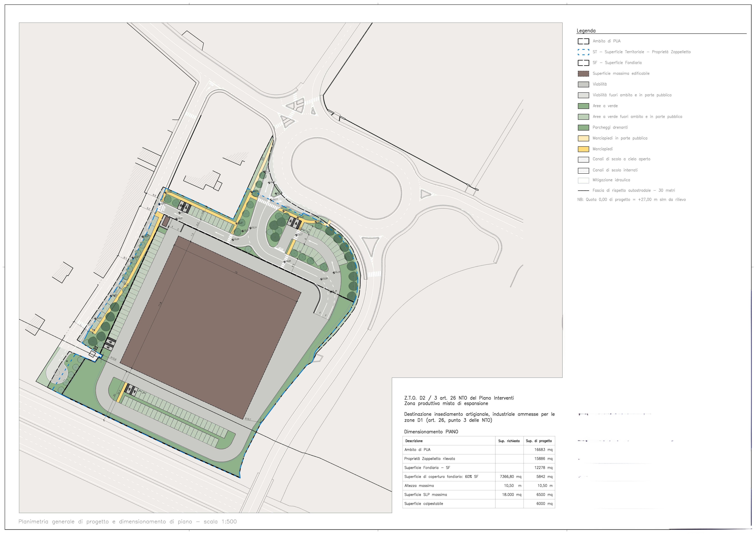Click the Legenda heading
756x534 pixels.
586,31
